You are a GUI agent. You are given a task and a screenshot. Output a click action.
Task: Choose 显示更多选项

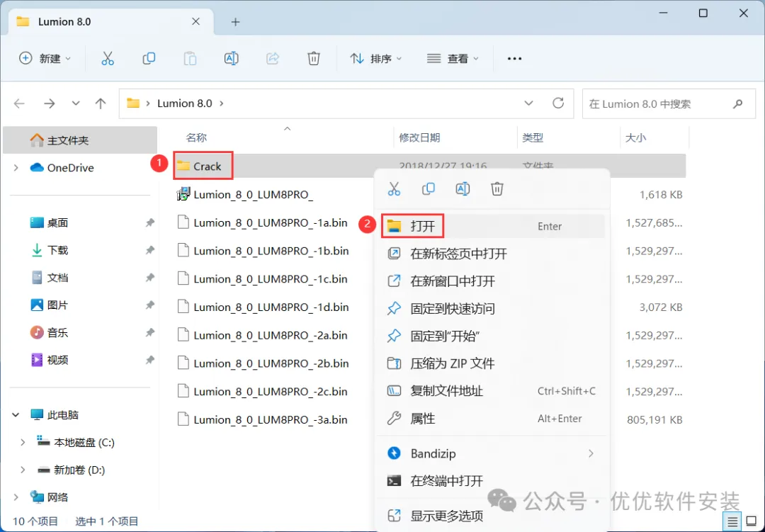492,516
